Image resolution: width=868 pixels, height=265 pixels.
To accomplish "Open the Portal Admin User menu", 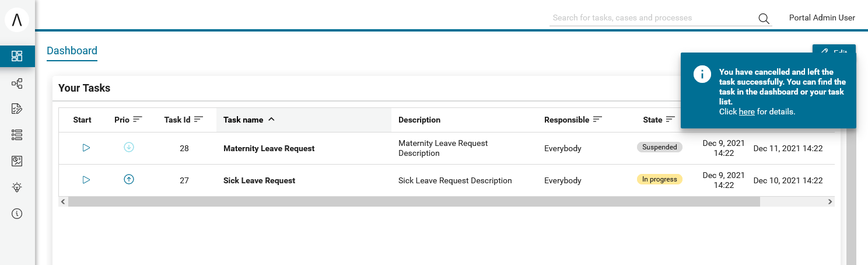I will (x=821, y=18).
